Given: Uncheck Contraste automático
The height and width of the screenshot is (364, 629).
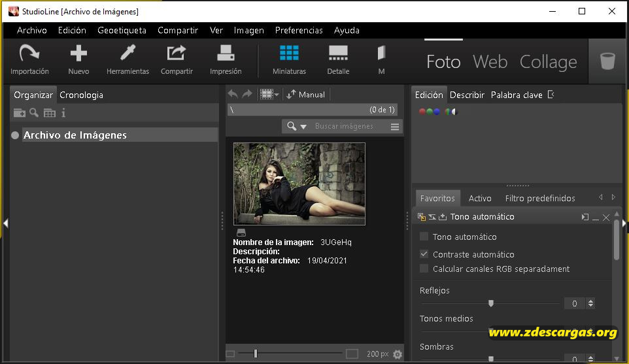Looking at the screenshot, I should 424,254.
